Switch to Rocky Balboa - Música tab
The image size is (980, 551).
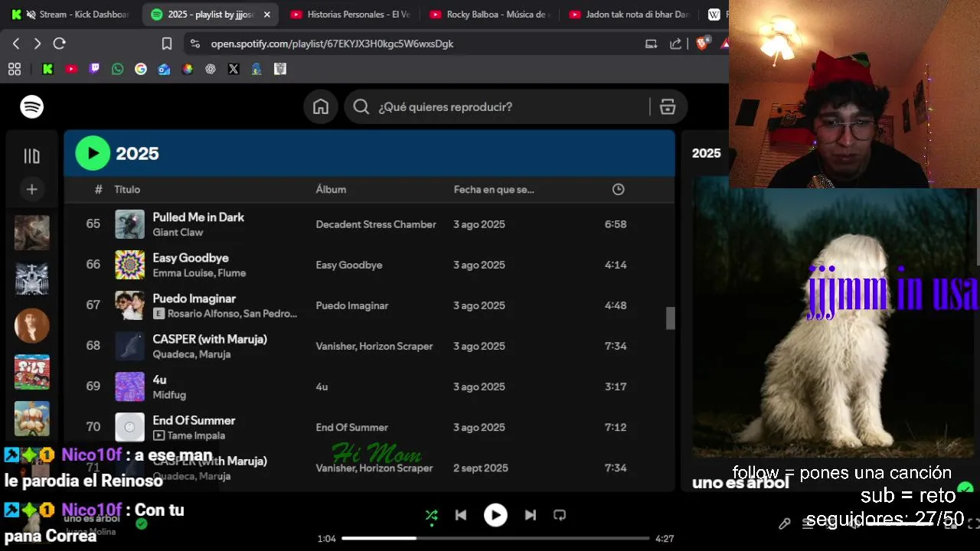(490, 15)
